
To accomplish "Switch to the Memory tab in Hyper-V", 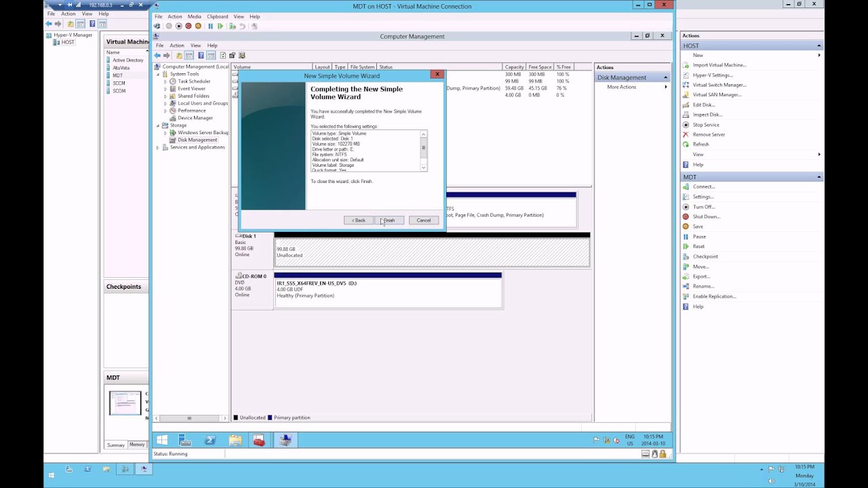I will tap(137, 445).
